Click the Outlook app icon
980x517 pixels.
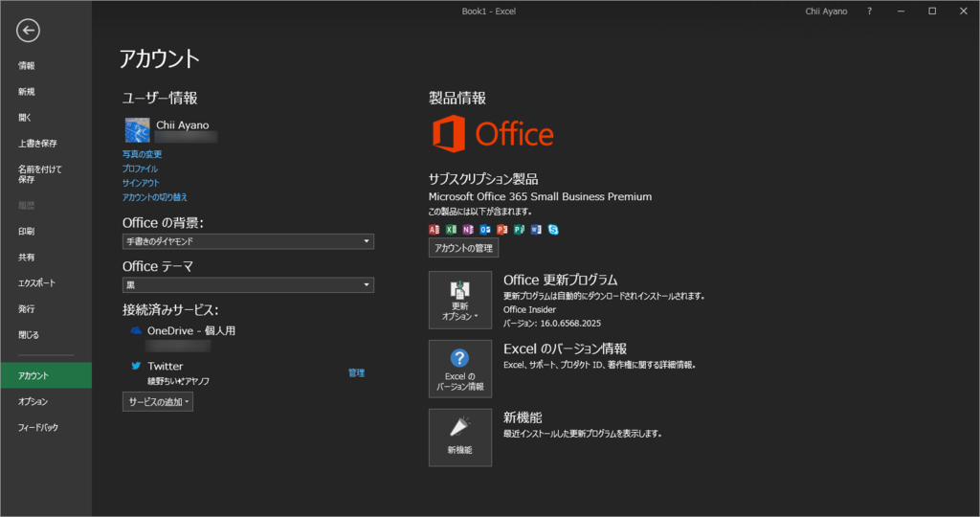click(485, 230)
